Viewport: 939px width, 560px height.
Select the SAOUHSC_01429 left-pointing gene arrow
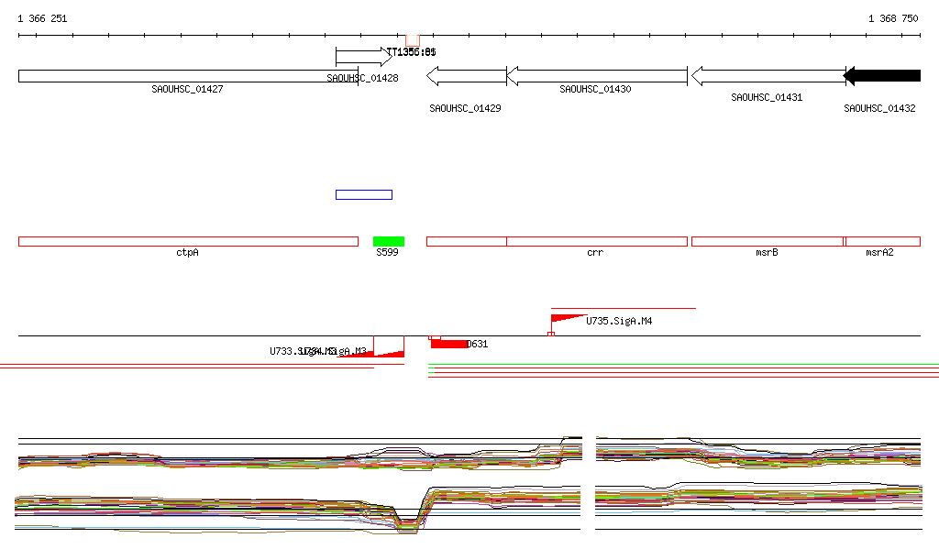467,76
